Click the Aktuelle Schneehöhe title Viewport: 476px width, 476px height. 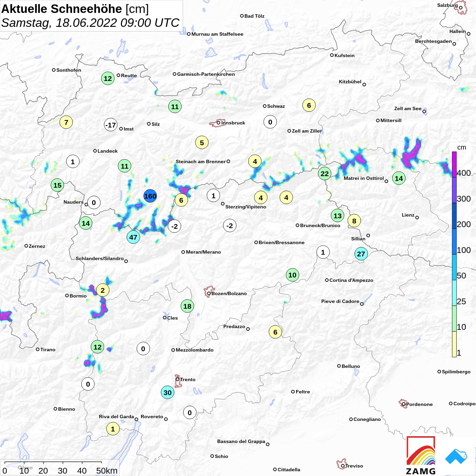[x=75, y=9]
